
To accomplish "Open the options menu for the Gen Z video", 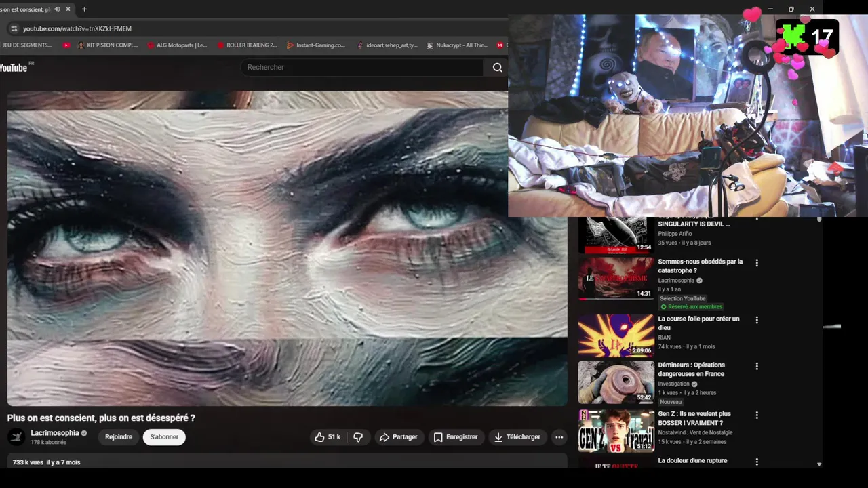I will 757,415.
